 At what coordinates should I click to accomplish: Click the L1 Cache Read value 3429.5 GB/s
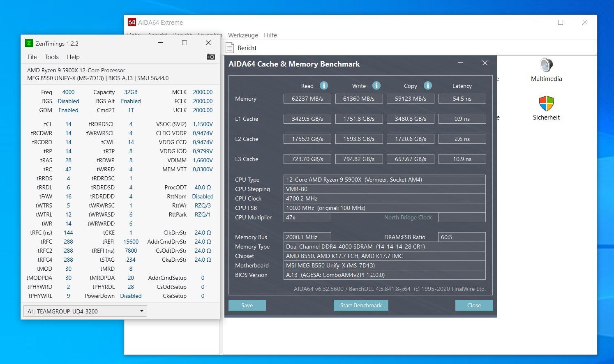tap(307, 119)
